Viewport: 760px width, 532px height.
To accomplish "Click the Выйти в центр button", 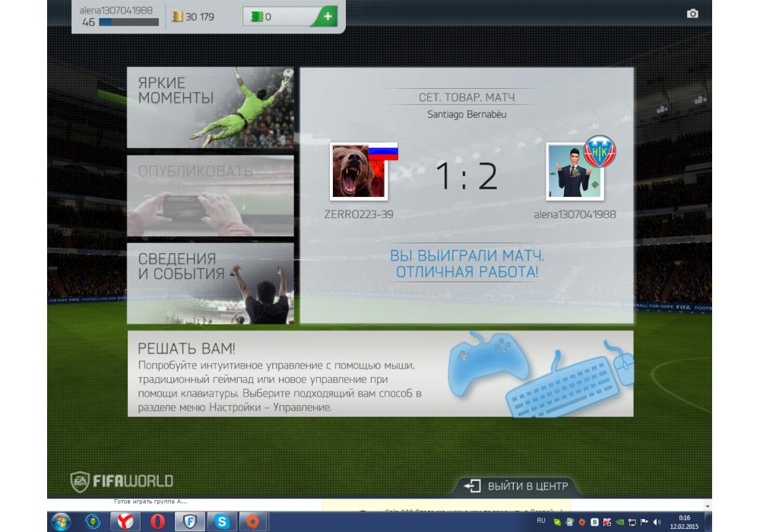I will [516, 486].
